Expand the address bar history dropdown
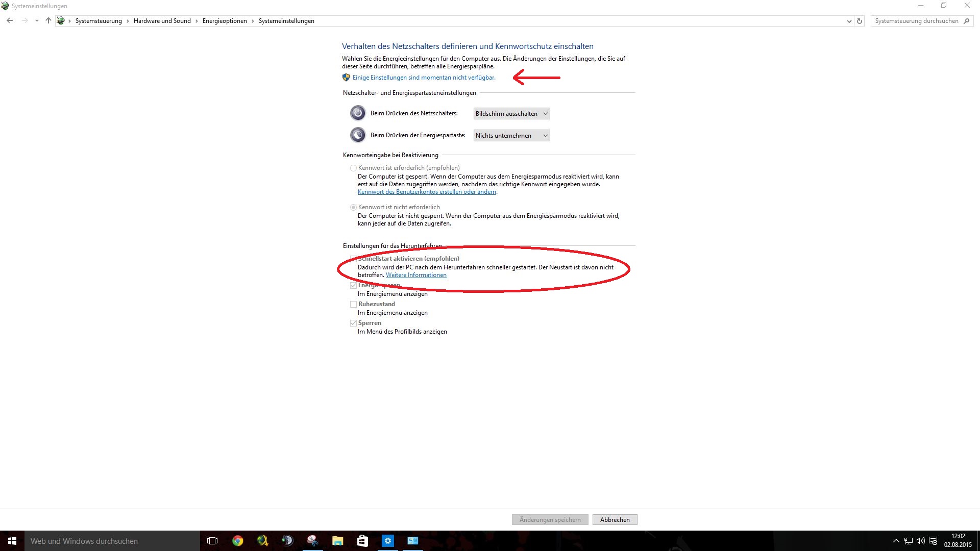Screen dimensions: 980x551 (x=849, y=21)
